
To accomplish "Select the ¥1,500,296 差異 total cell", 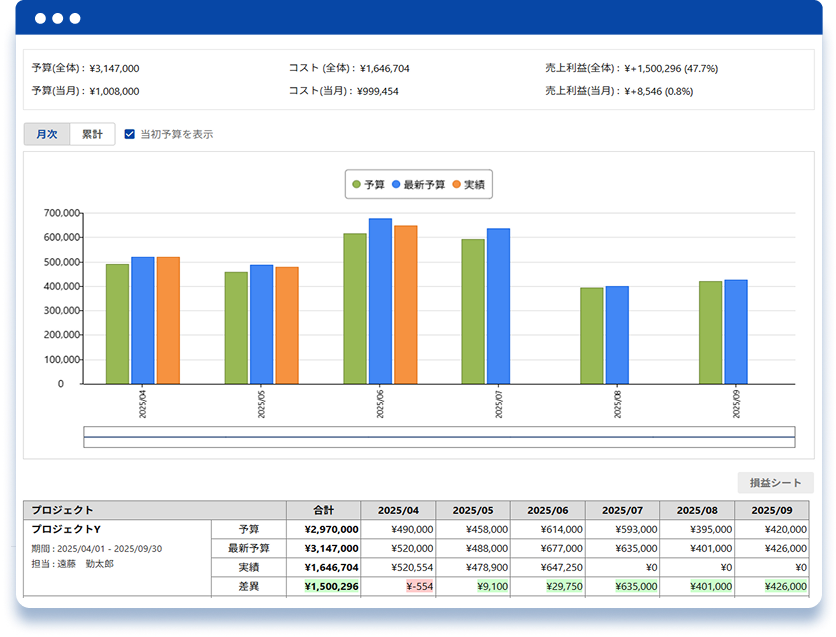I will coord(324,586).
